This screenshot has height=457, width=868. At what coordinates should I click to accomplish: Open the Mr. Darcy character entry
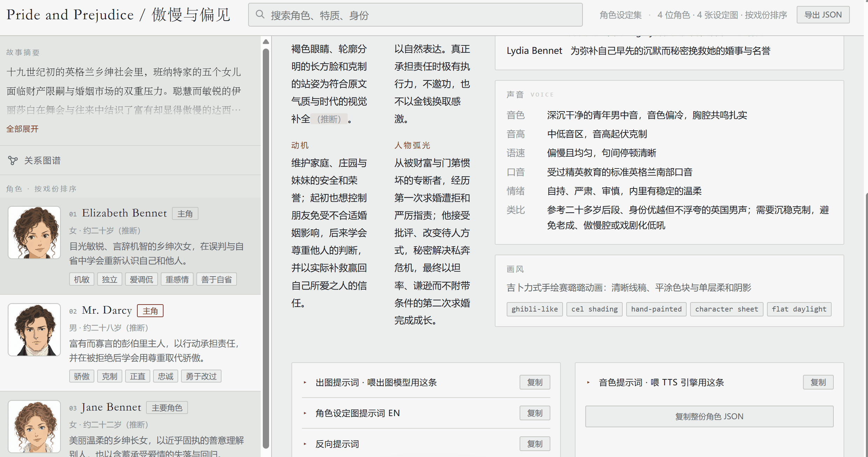coord(130,343)
